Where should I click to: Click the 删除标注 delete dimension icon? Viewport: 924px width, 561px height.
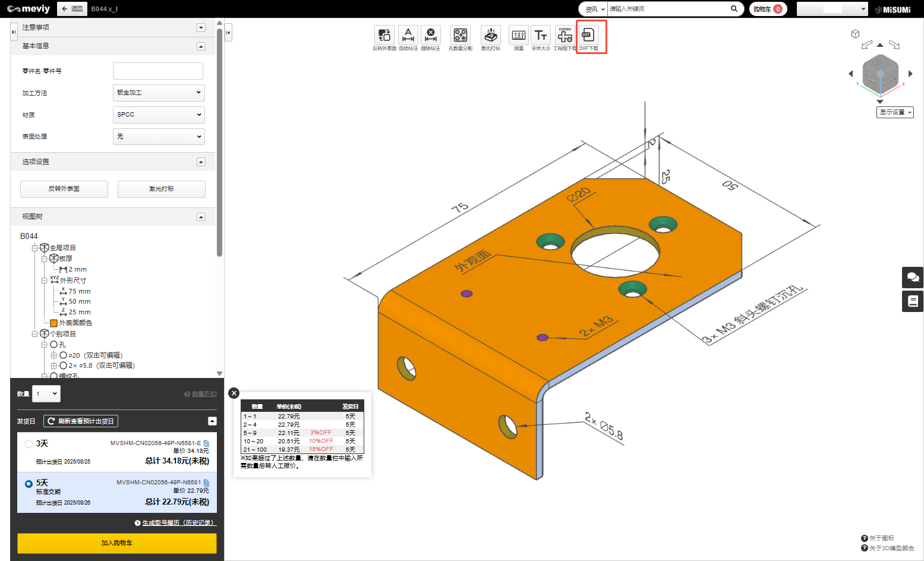point(431,35)
